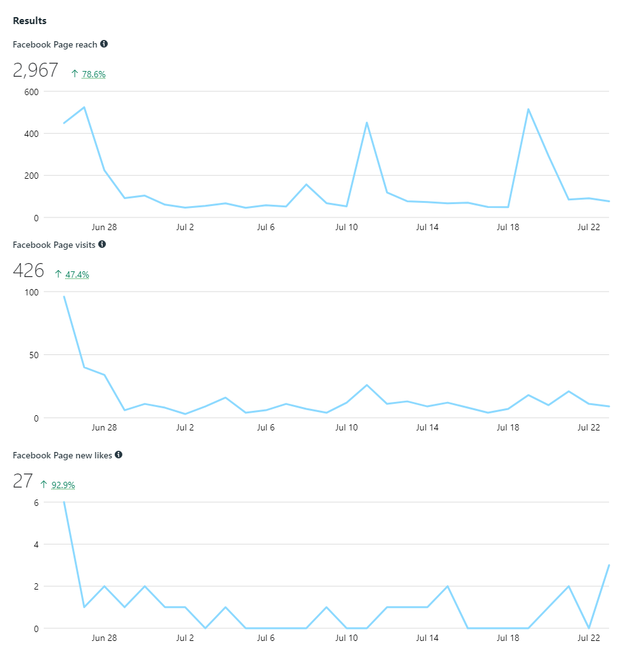637x672 pixels.
Task: Open the 78.6% reach change link
Action: point(94,75)
